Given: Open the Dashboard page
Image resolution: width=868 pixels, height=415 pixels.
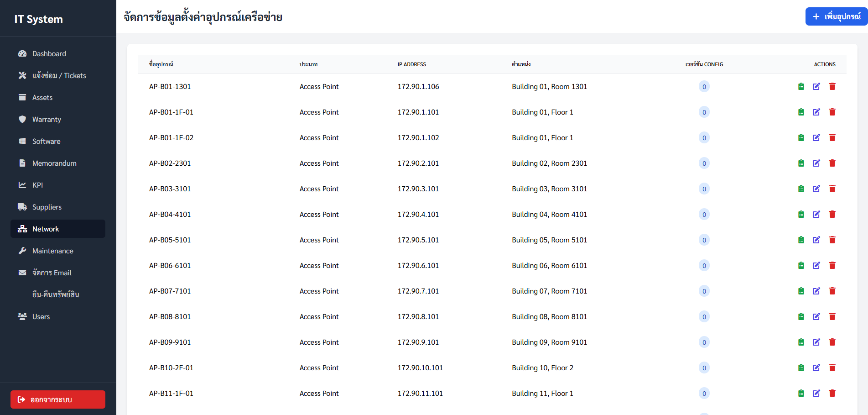Looking at the screenshot, I should 58,53.
